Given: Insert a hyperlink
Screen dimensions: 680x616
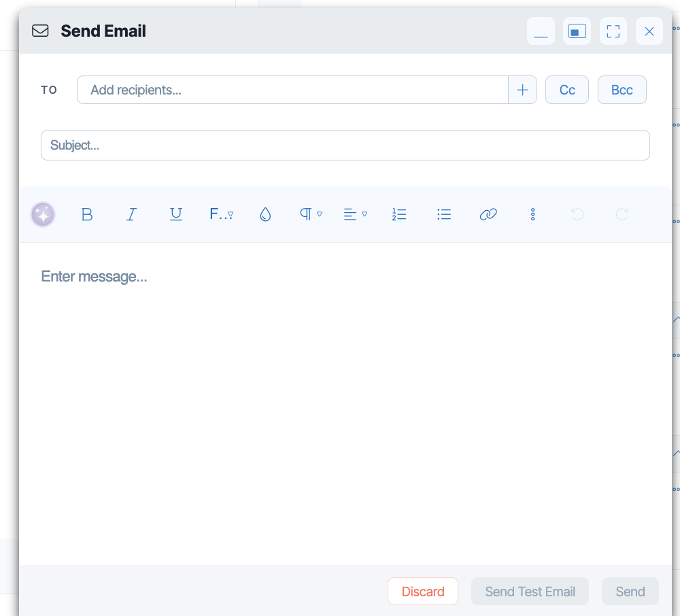Looking at the screenshot, I should tap(488, 214).
